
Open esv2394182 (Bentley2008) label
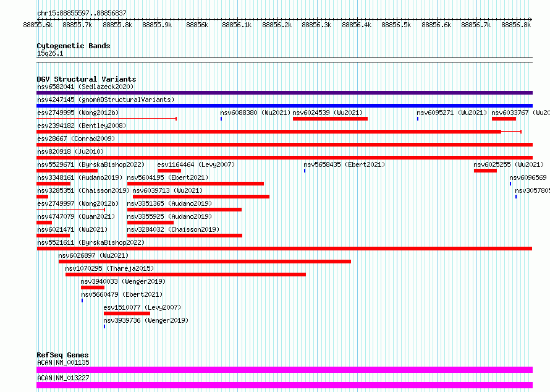pos(82,126)
